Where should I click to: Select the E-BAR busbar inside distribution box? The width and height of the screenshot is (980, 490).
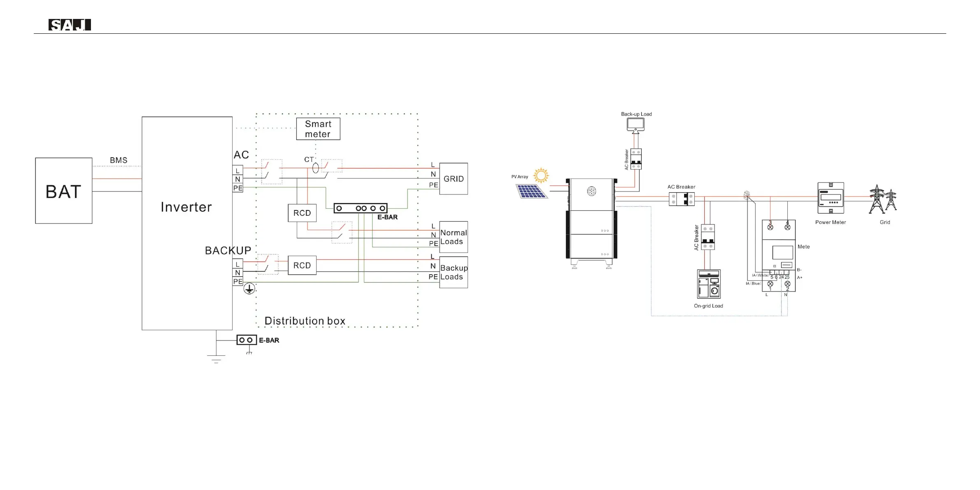click(361, 208)
